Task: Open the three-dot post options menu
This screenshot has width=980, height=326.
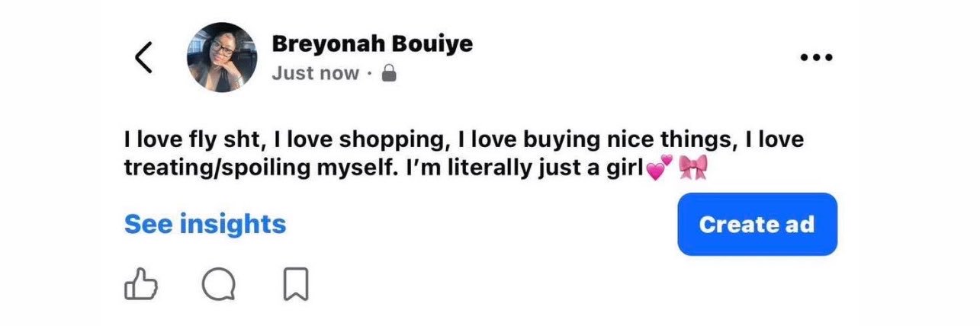Action: [x=816, y=57]
